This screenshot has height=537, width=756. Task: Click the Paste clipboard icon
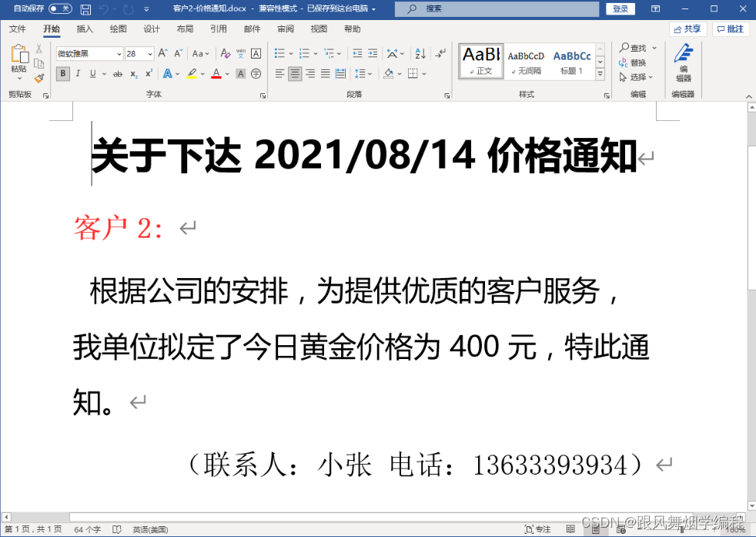pos(18,54)
